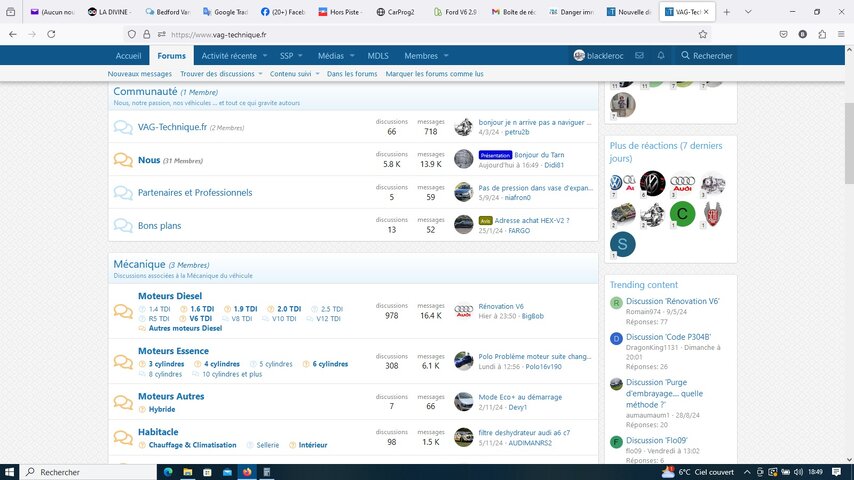Open the Moteurs Essence forum

coord(173,351)
